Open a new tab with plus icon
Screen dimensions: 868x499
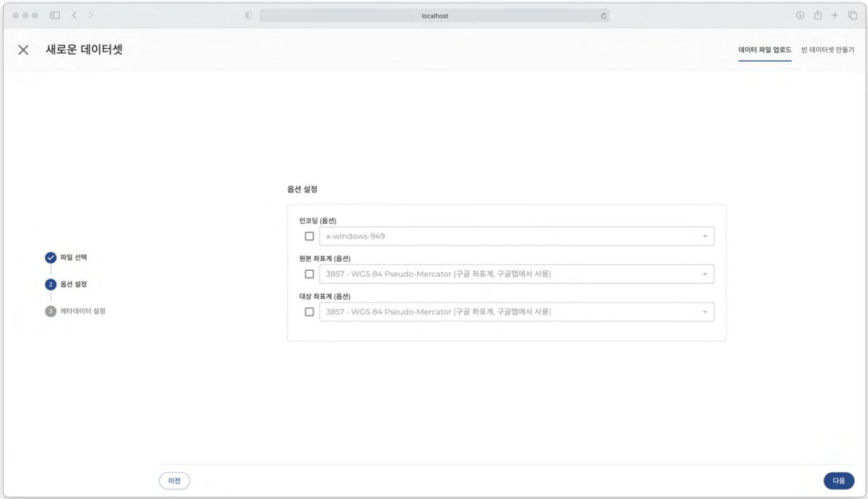(x=835, y=15)
